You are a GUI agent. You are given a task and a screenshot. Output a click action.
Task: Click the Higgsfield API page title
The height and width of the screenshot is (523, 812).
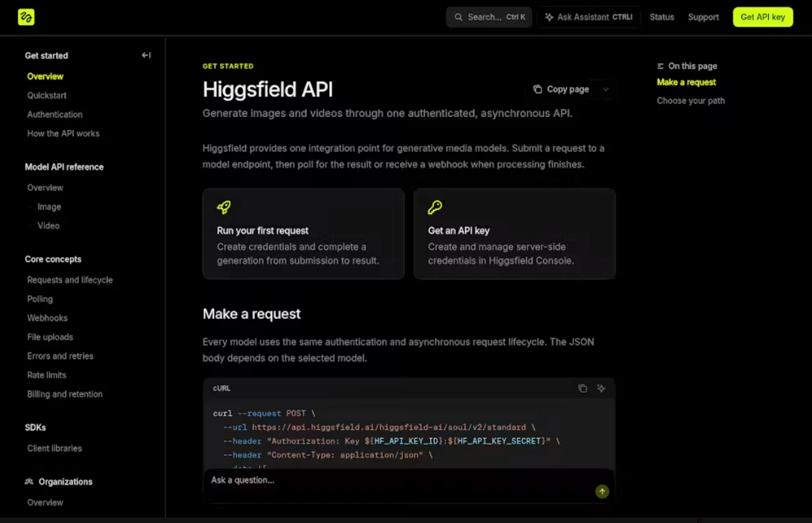[x=268, y=90]
